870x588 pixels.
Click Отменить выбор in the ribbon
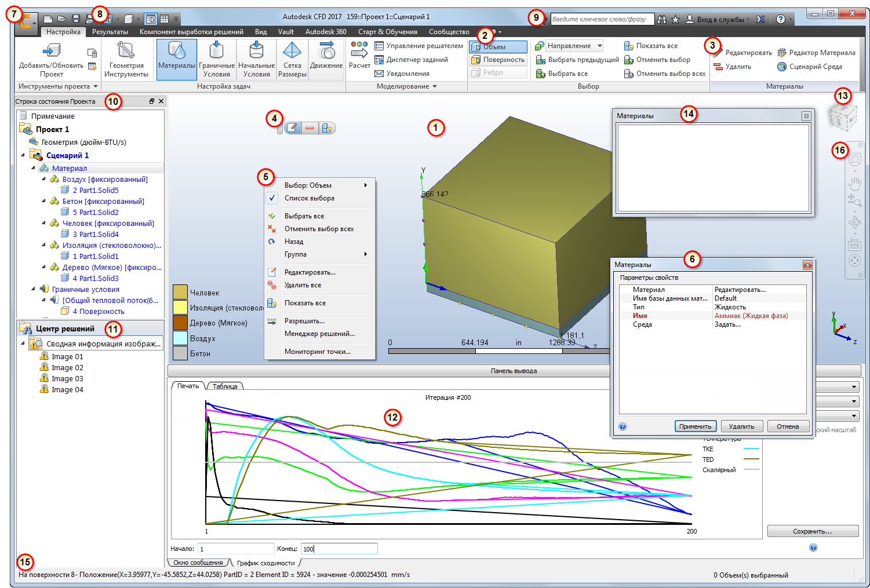pyautogui.click(x=657, y=60)
